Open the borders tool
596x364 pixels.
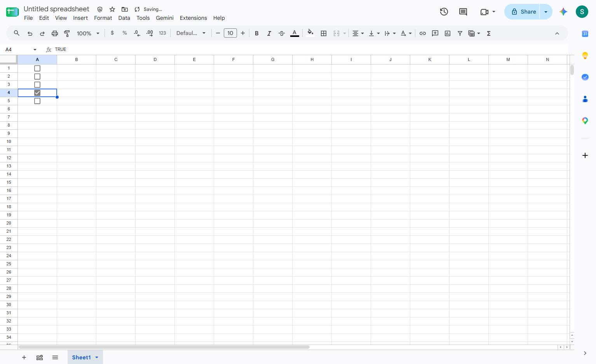click(x=324, y=33)
